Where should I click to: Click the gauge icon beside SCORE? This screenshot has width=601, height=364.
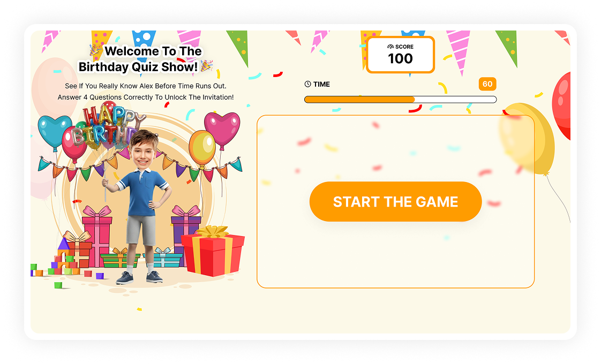tap(390, 47)
